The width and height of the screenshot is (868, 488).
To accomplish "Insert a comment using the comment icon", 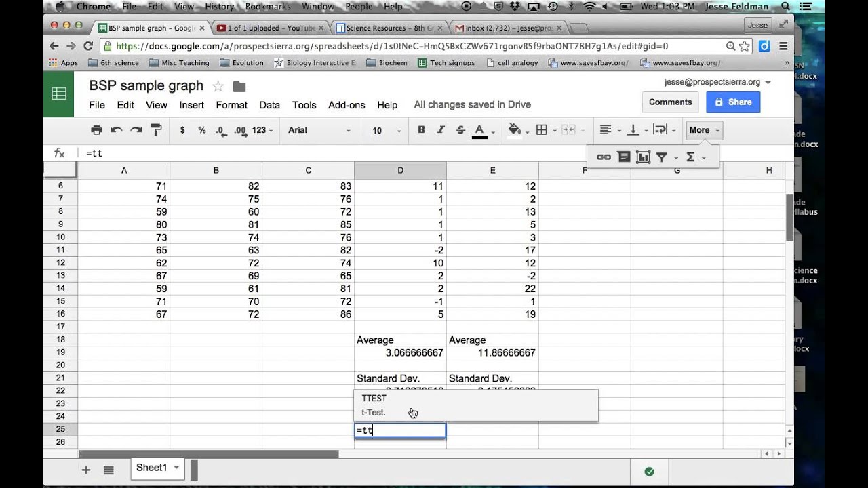I will pyautogui.click(x=624, y=157).
